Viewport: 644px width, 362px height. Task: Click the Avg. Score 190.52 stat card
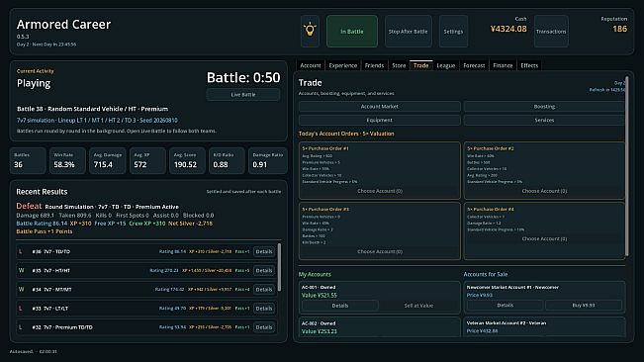click(187, 160)
